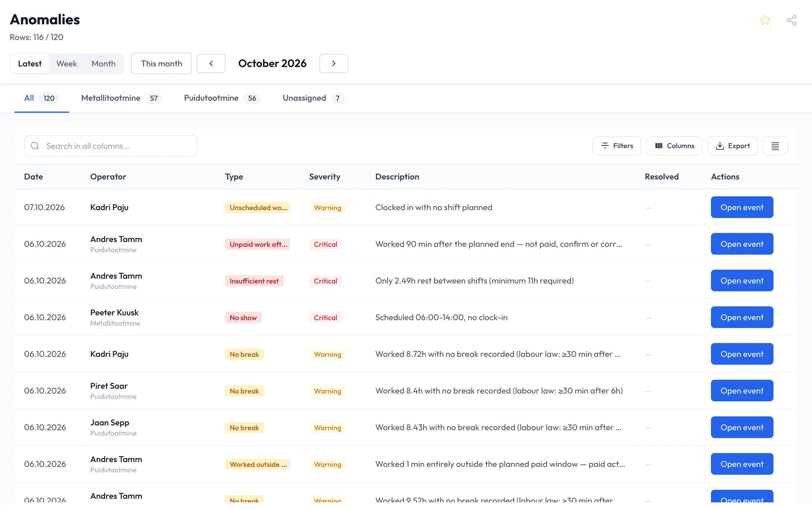
Task: Switch to Week view
Action: pos(66,63)
